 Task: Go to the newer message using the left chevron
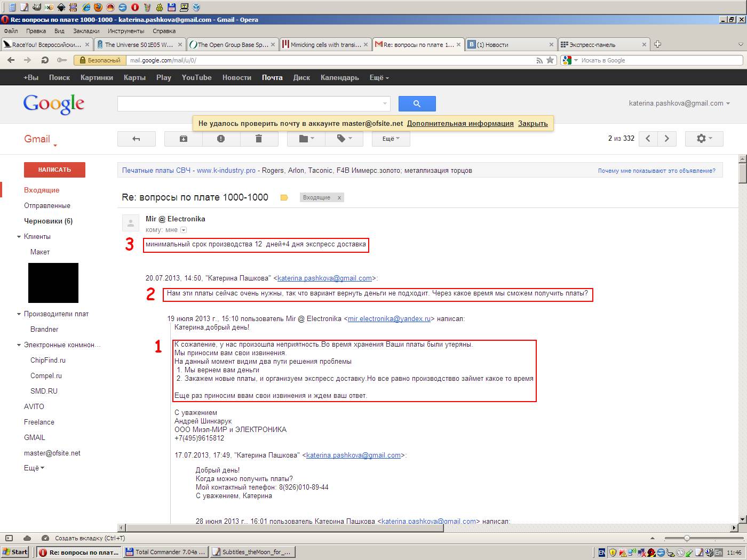click(648, 139)
